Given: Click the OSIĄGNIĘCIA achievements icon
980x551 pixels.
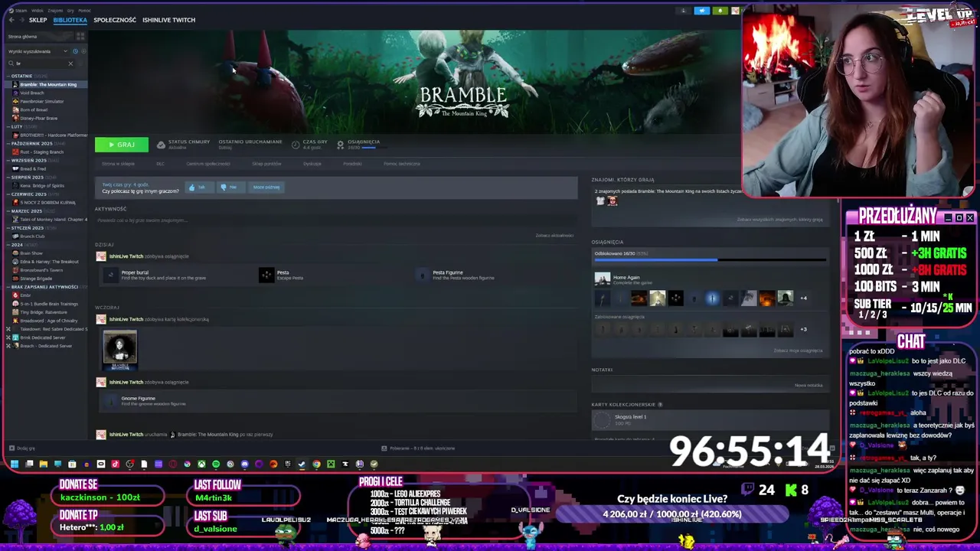Looking at the screenshot, I should click(341, 144).
